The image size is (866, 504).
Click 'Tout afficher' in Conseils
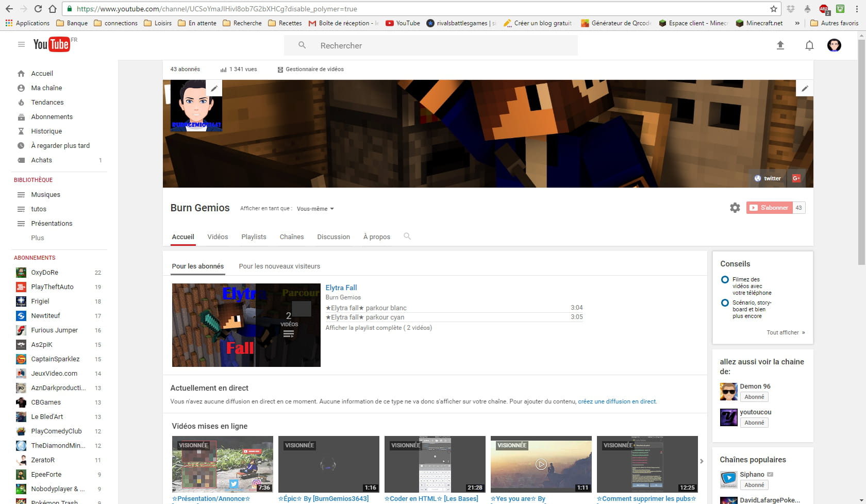coord(786,332)
